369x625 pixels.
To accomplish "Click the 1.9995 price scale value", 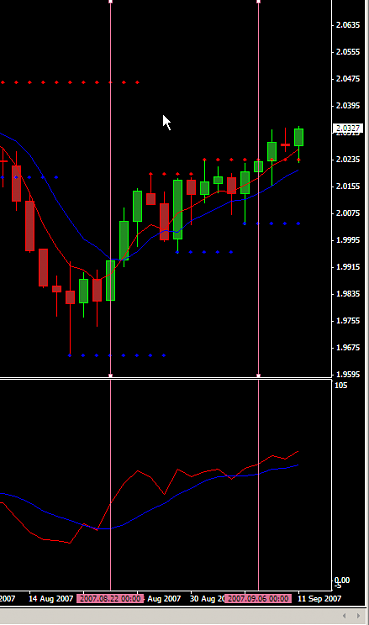I will click(x=348, y=240).
